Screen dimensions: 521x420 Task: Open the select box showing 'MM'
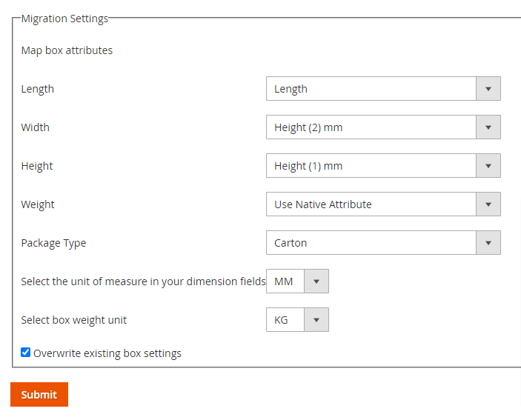click(285, 281)
